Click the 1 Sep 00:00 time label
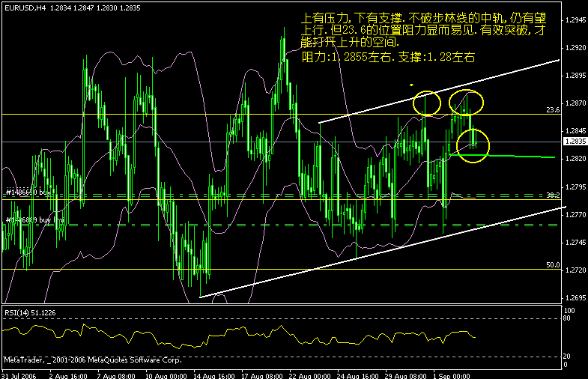Viewport: 588px width, 379px height. coord(452,375)
